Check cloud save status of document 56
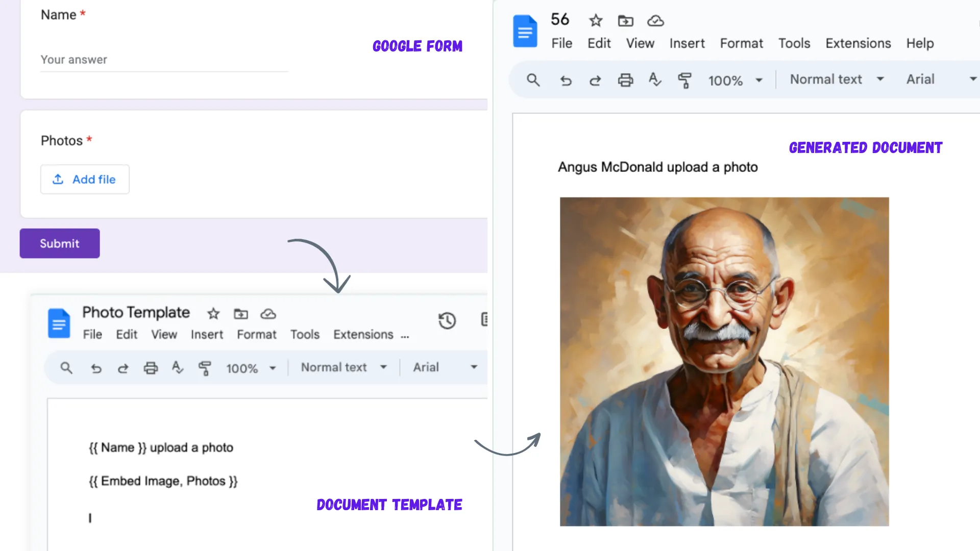This screenshot has height=551, width=980. click(x=655, y=21)
